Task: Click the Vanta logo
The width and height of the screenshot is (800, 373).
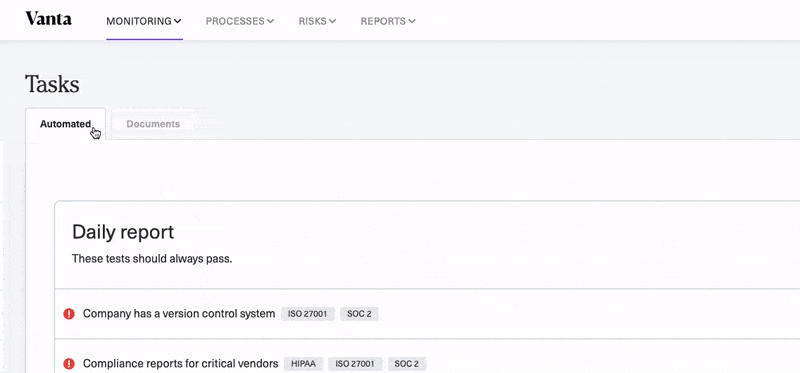Action: click(x=48, y=19)
